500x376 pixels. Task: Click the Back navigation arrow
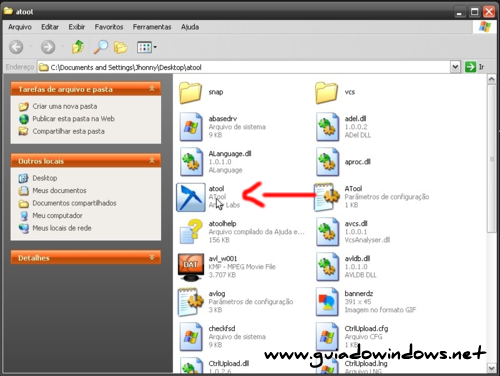pos(16,47)
